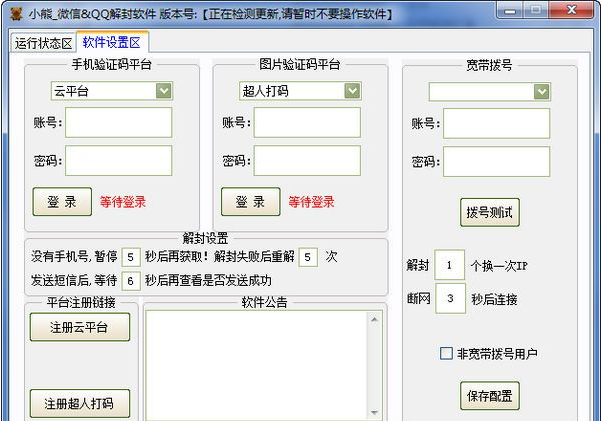Screen dimensions: 602x421
Task: Click the 手机验证码平台 密码 input field
Action: point(118,160)
